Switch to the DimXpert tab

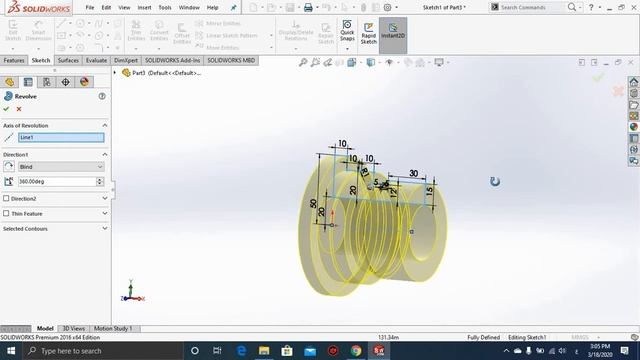pos(126,60)
